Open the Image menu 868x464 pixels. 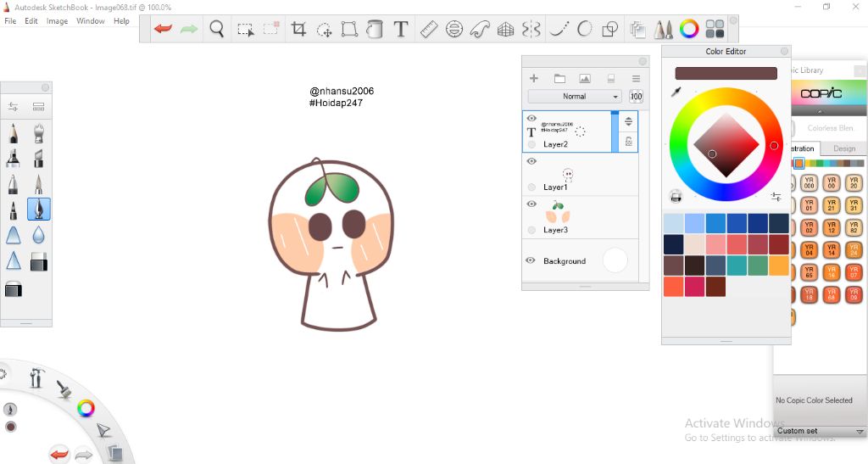(x=57, y=21)
